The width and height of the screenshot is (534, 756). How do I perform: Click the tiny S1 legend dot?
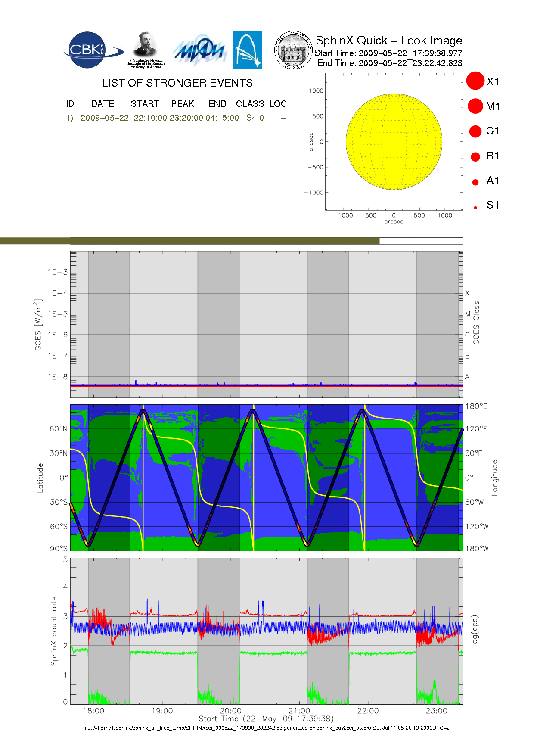coord(475,208)
